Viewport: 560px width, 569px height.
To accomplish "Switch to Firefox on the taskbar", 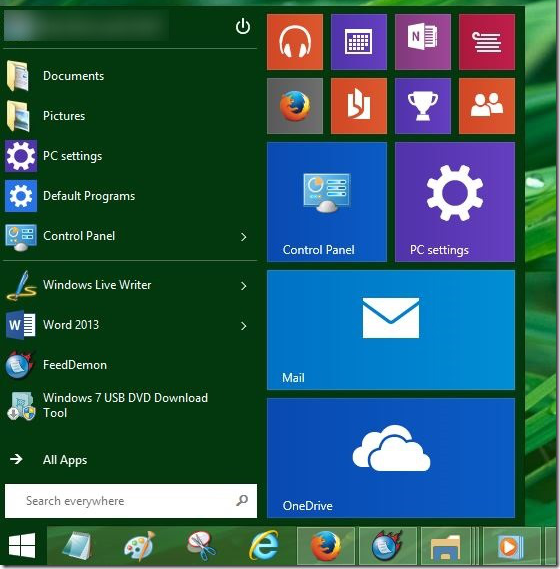I will (326, 545).
